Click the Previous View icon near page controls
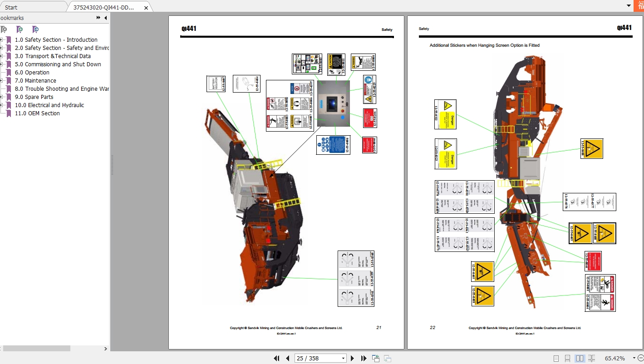The image size is (644, 364). pyautogui.click(x=375, y=358)
